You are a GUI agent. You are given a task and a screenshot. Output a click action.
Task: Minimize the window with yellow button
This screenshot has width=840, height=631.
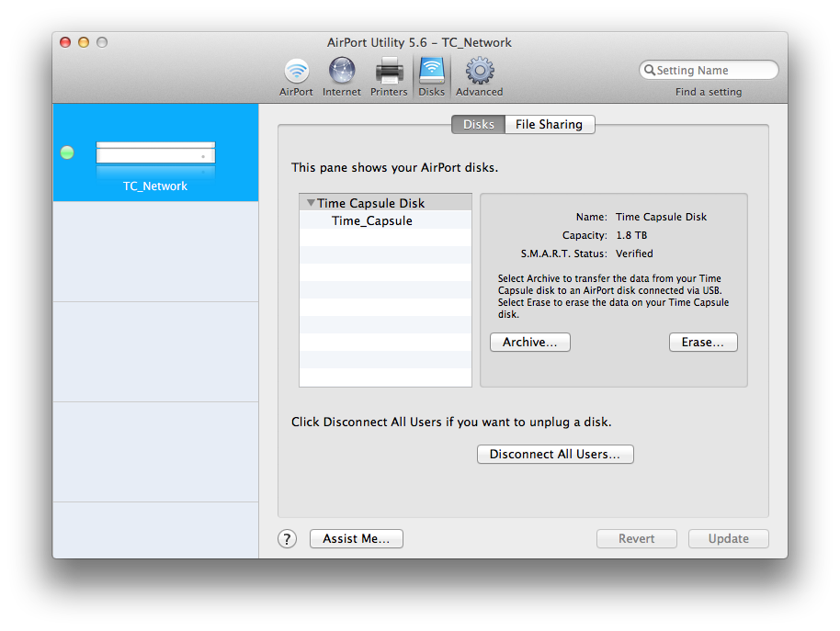[x=84, y=42]
